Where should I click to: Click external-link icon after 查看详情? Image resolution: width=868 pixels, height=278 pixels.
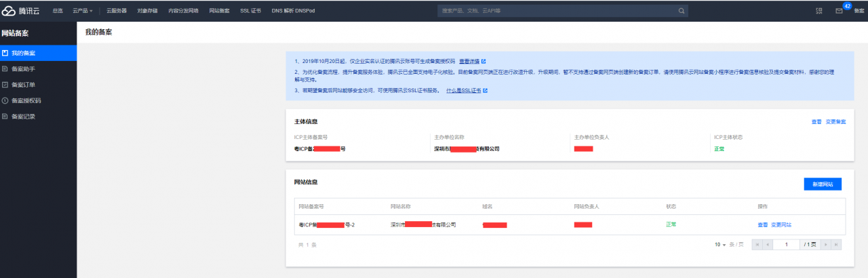pyautogui.click(x=484, y=61)
